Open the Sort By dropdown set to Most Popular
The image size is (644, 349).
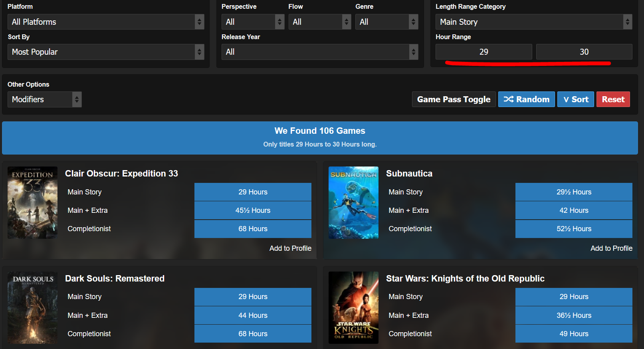coord(106,52)
